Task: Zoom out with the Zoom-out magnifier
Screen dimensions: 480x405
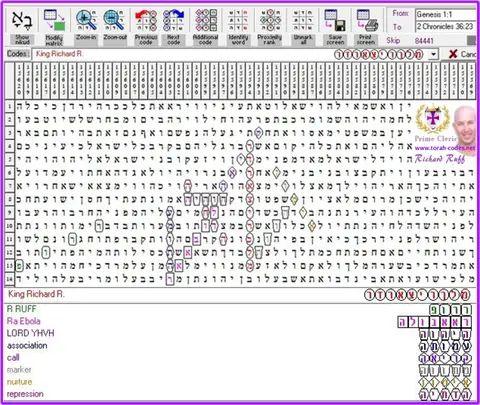Action: (115, 25)
